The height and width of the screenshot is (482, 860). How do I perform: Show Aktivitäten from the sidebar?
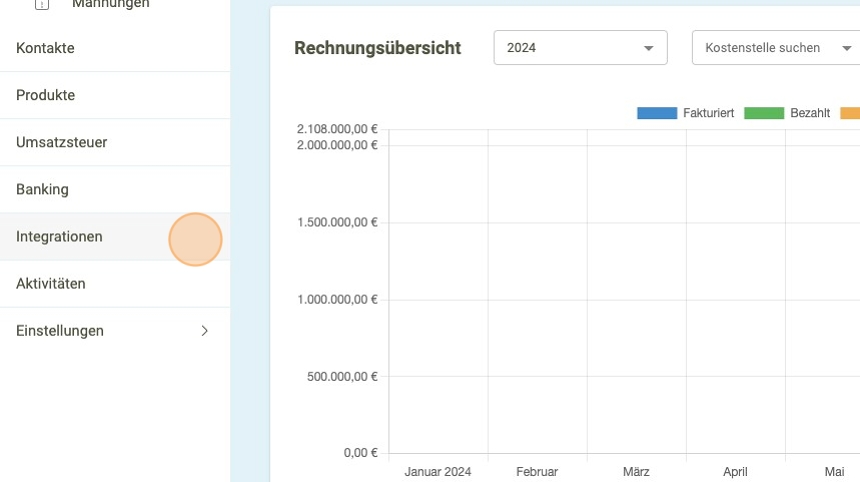click(x=115, y=284)
